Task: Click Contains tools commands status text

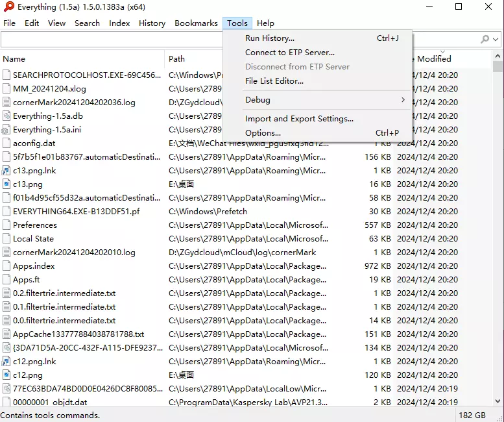Action: [50, 416]
